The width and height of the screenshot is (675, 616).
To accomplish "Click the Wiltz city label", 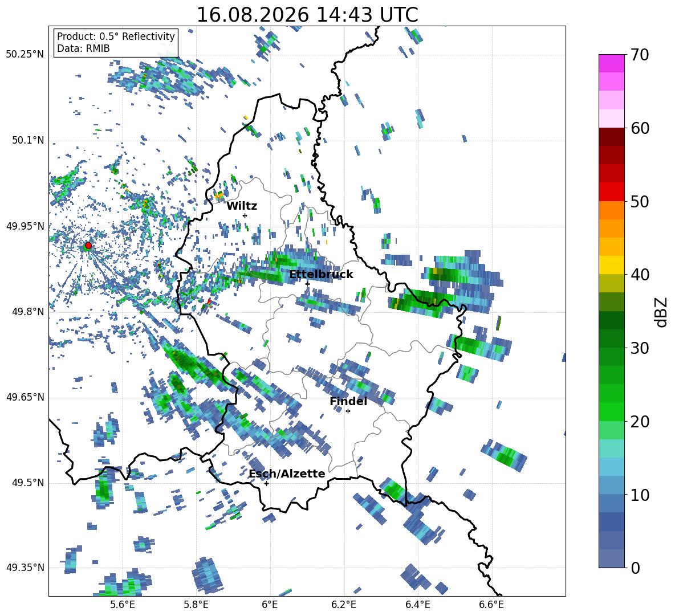I will click(x=242, y=206).
